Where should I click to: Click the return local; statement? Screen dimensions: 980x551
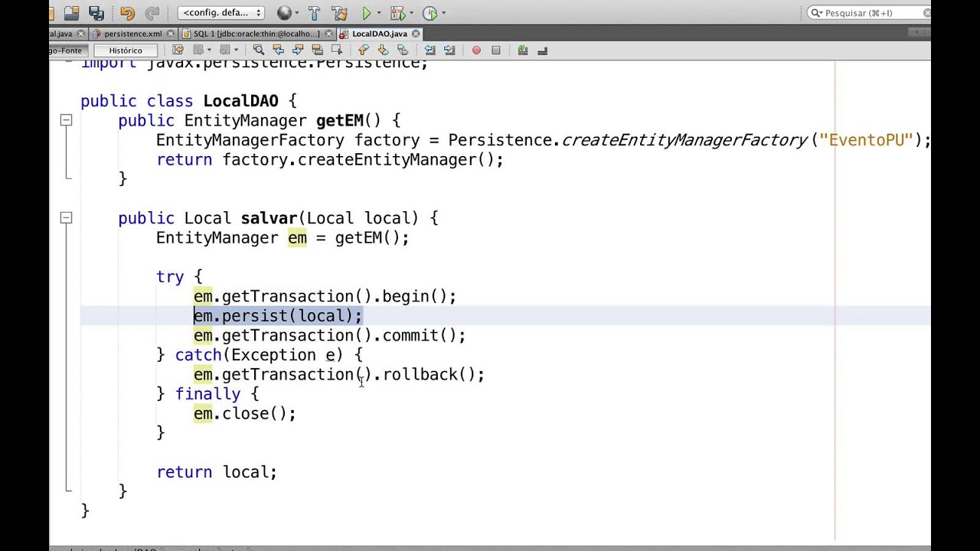[x=217, y=472]
